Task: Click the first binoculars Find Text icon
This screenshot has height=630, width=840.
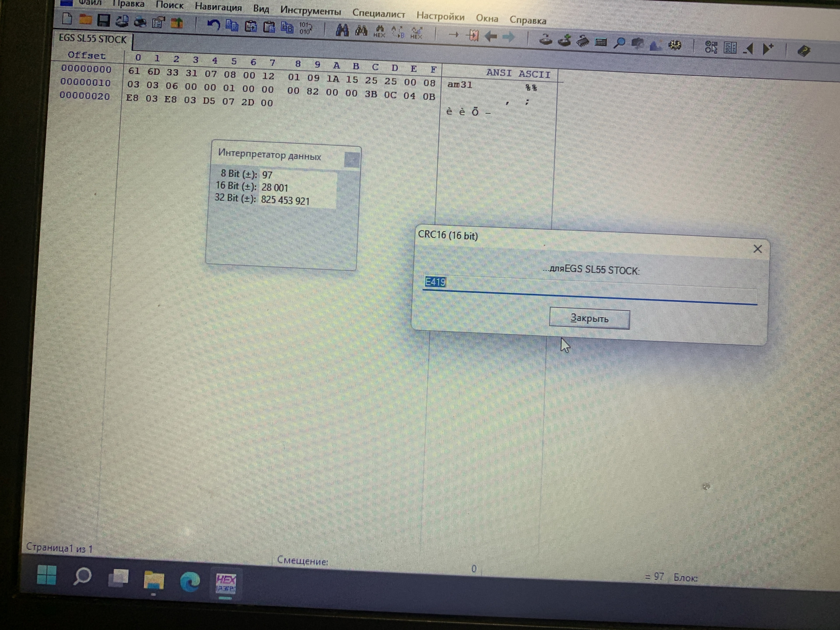Action: pyautogui.click(x=342, y=30)
